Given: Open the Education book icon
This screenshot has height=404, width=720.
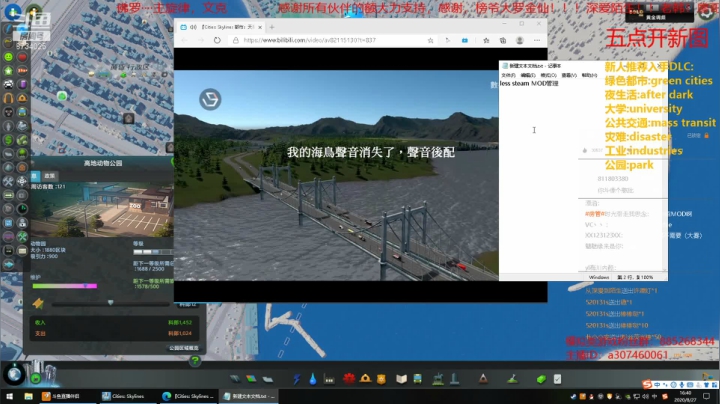Looking at the screenshot, I should point(401,379).
